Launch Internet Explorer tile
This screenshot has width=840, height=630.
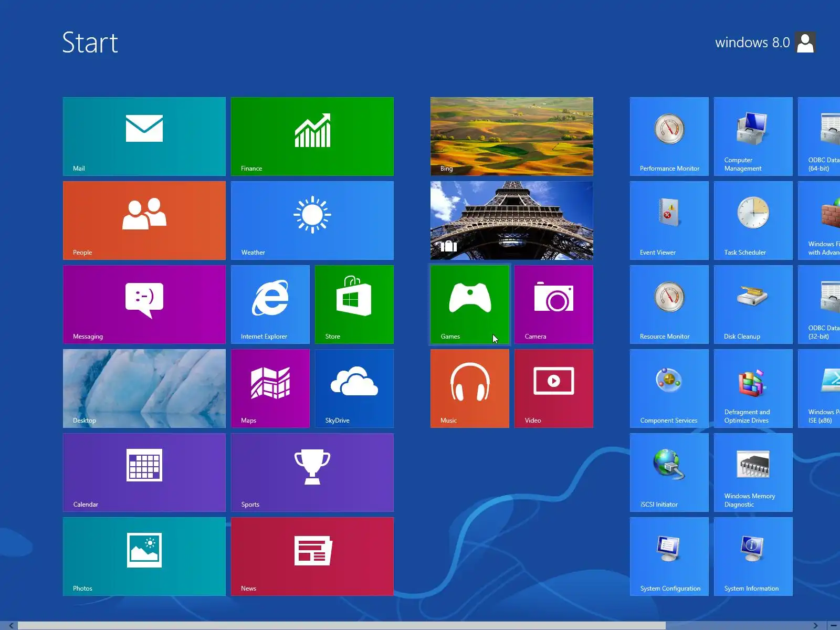(270, 304)
